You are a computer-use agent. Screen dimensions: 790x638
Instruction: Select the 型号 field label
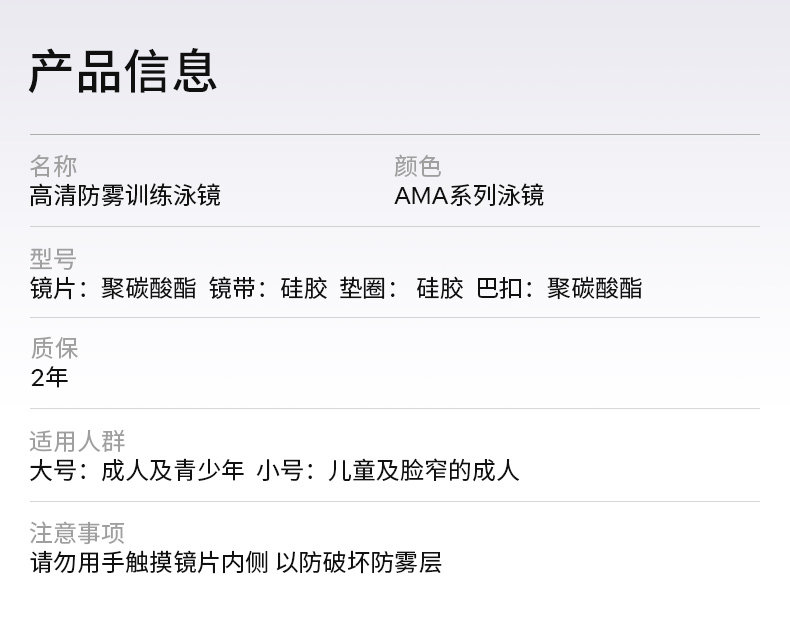point(53,259)
